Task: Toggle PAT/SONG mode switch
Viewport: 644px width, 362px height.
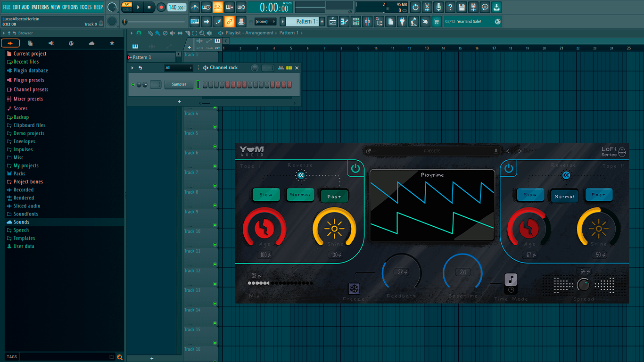Action: [127, 7]
